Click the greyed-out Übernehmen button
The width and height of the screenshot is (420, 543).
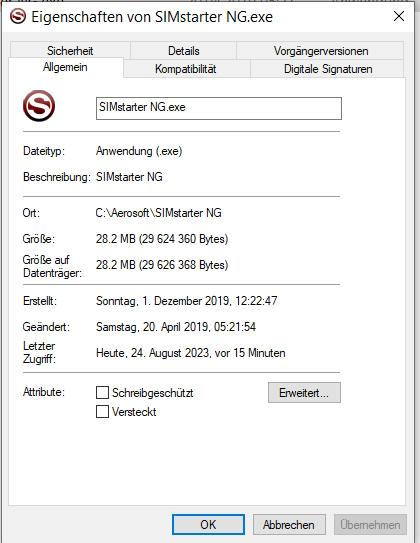[x=370, y=524]
